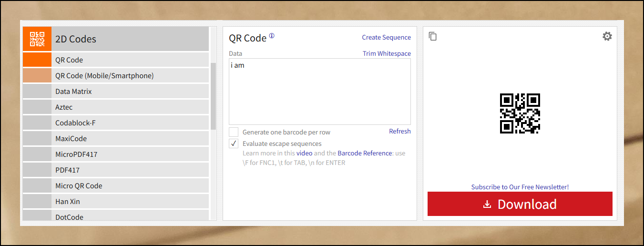Pick Han Xin code type
The height and width of the screenshot is (246, 644).
pyautogui.click(x=116, y=201)
